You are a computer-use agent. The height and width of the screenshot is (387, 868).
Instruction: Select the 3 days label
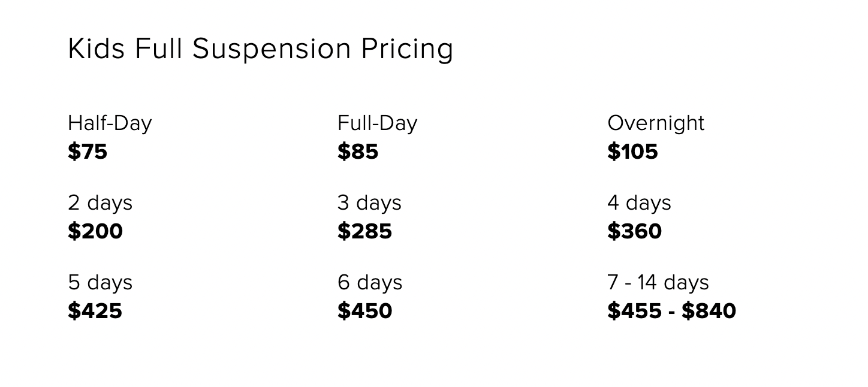tap(369, 203)
